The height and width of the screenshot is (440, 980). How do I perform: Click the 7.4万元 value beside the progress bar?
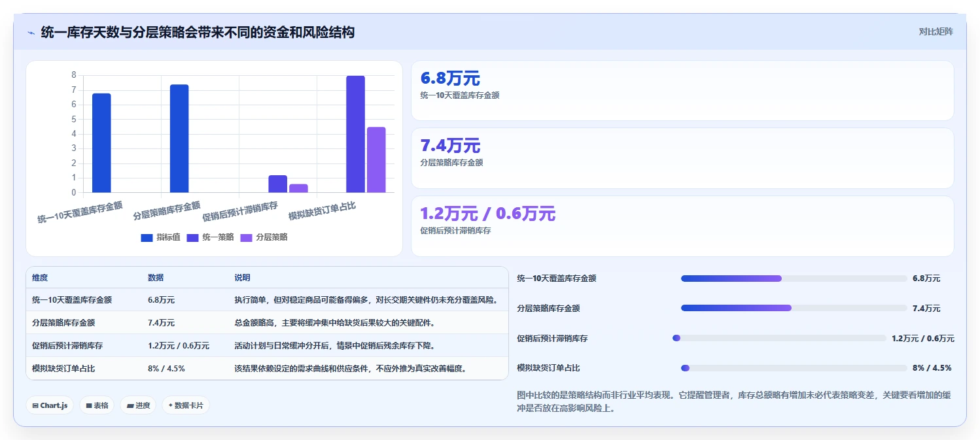[x=926, y=309]
